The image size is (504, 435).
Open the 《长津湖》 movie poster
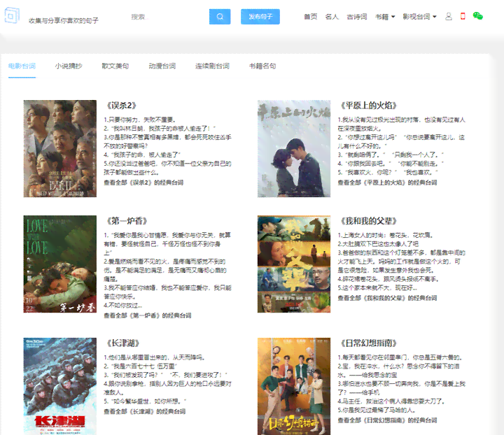click(x=60, y=386)
